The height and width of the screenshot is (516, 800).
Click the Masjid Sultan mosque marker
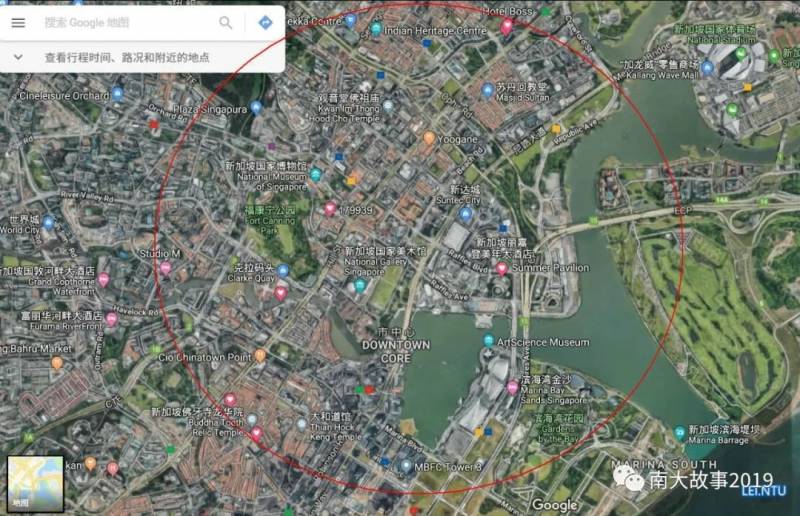pyautogui.click(x=487, y=90)
